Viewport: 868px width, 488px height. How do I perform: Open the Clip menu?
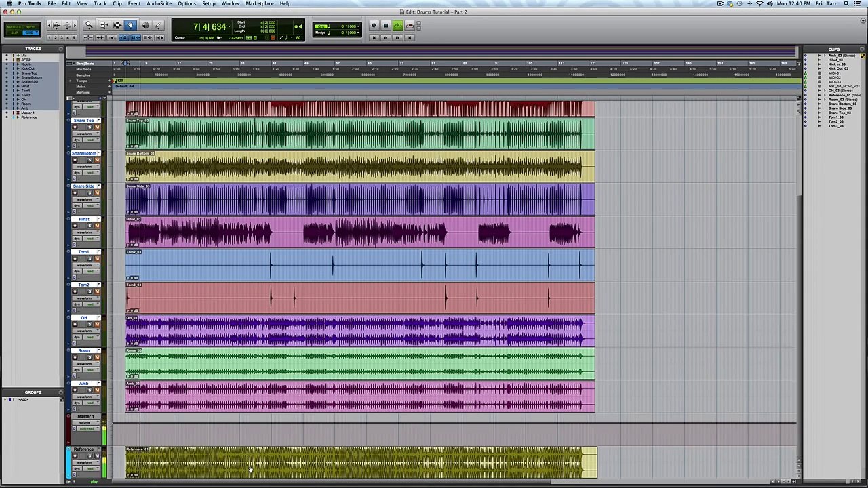117,3
